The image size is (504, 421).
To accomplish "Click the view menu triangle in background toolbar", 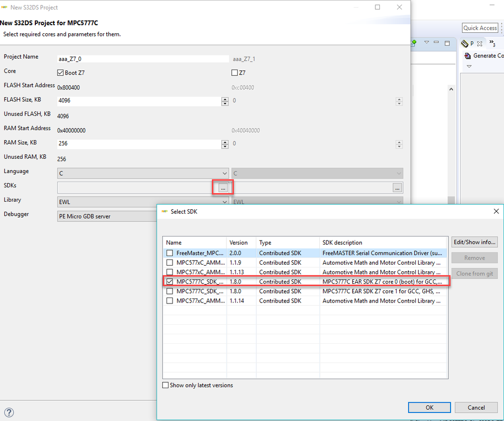I will click(426, 42).
